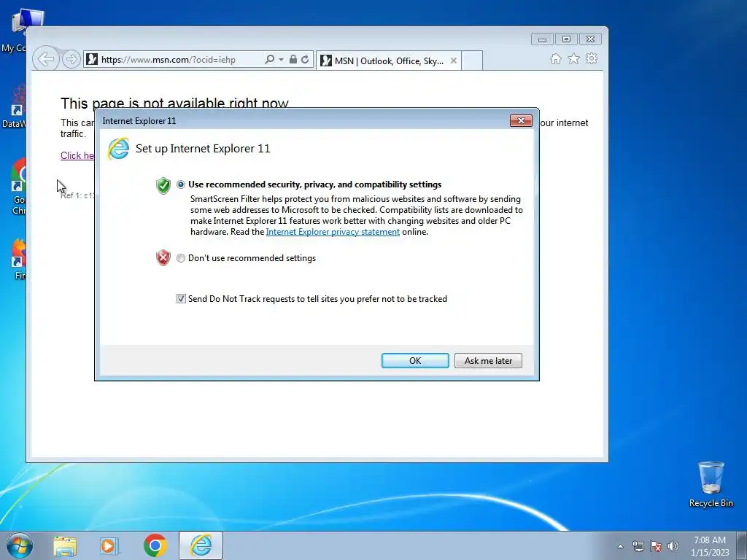Viewport: 747px width, 560px height.
Task: Open Favorites via the star icon
Action: (573, 58)
